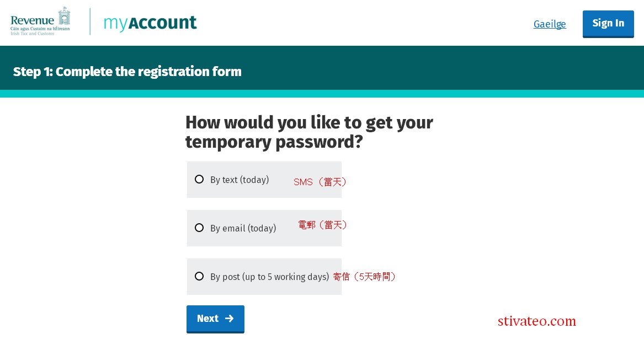Click the temporary password question heading

pyautogui.click(x=309, y=132)
